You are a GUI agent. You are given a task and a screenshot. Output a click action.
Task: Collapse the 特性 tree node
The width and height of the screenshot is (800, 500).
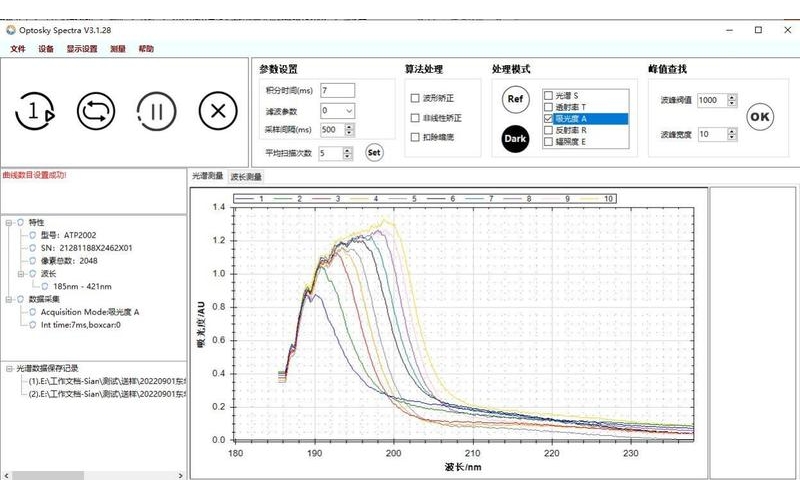click(9, 221)
